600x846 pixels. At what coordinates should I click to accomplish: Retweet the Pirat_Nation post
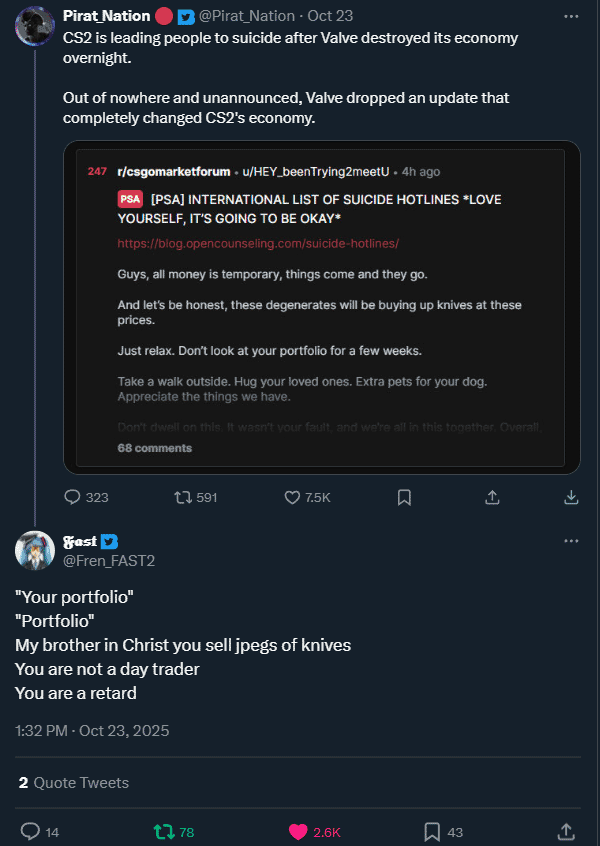pos(184,497)
